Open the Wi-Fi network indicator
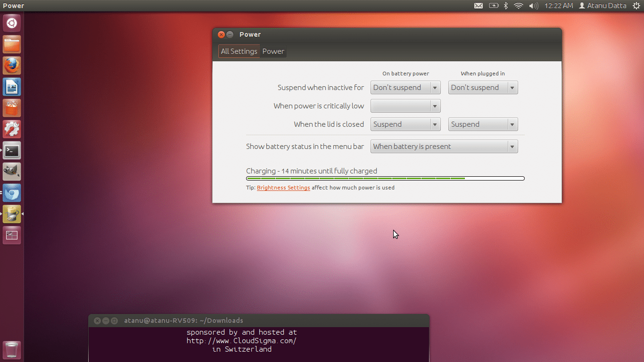 click(x=519, y=6)
